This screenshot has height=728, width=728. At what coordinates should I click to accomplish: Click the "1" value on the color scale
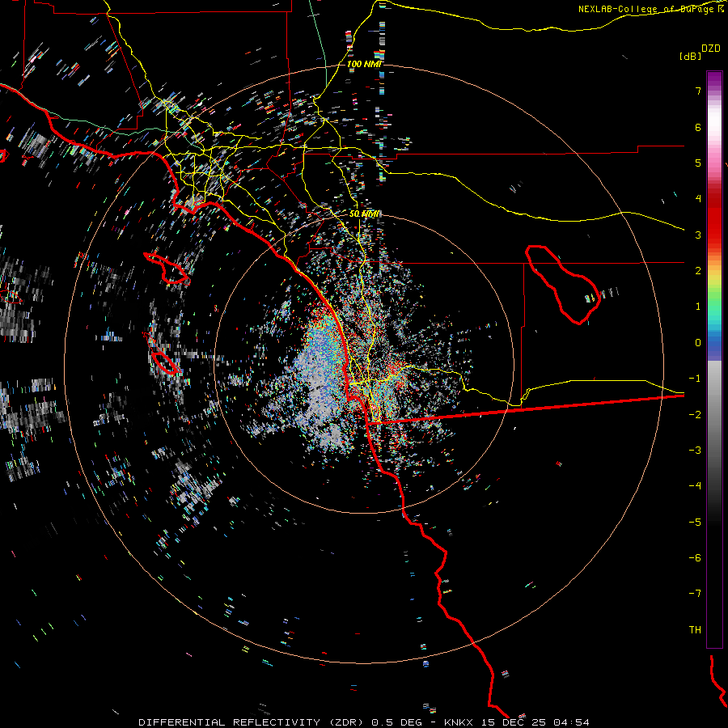tap(698, 307)
